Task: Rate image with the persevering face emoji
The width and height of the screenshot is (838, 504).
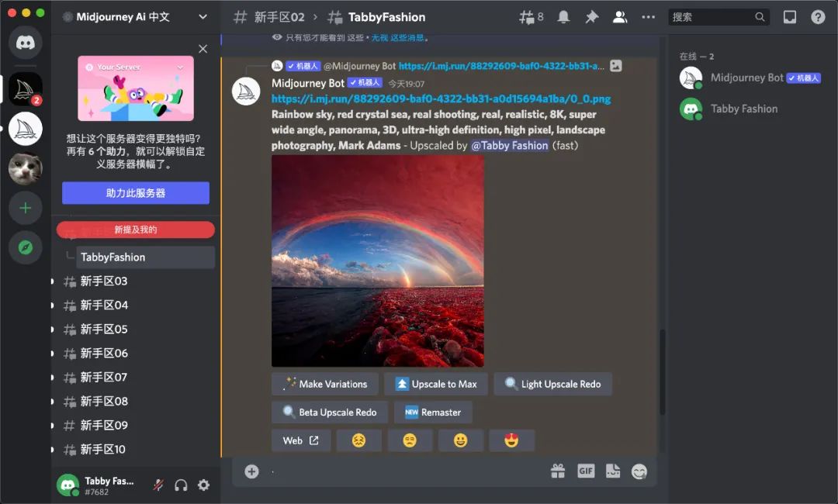Action: 358,440
